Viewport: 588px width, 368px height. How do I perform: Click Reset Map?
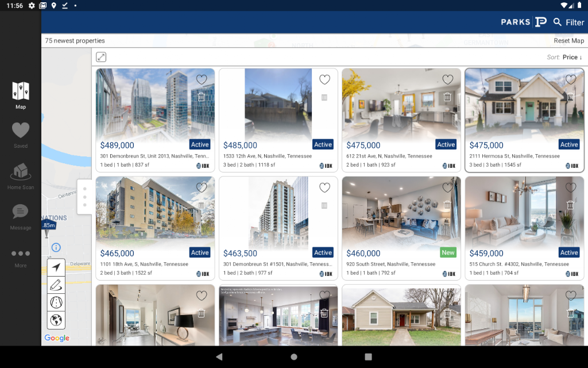tap(568, 41)
